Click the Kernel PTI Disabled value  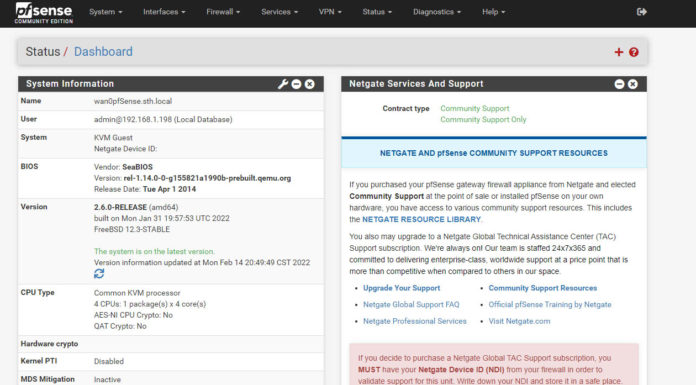coord(109,361)
